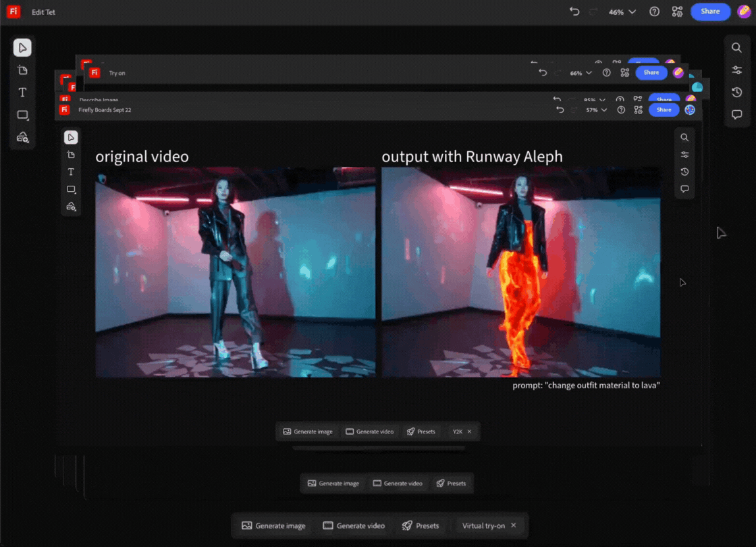Open Presets in the Y2K prompt bar
The width and height of the screenshot is (756, 547).
coord(421,432)
